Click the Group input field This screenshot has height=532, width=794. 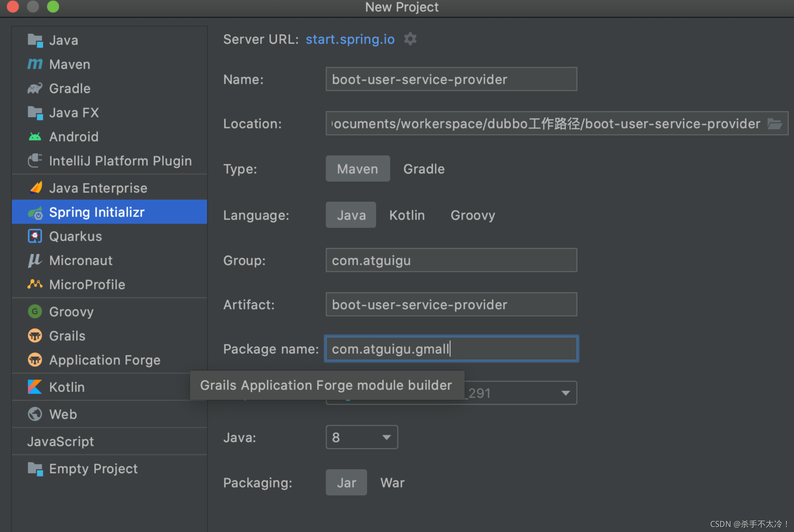coord(451,260)
